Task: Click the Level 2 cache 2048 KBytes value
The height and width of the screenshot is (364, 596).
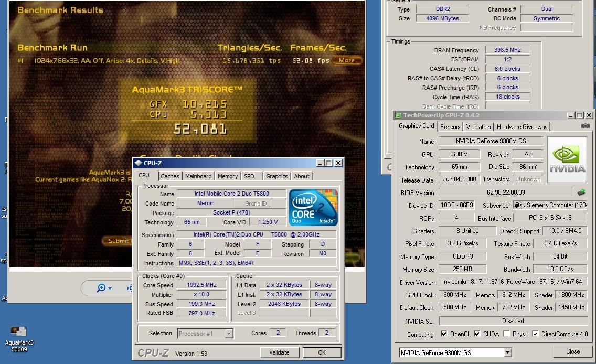Action: tap(284, 304)
